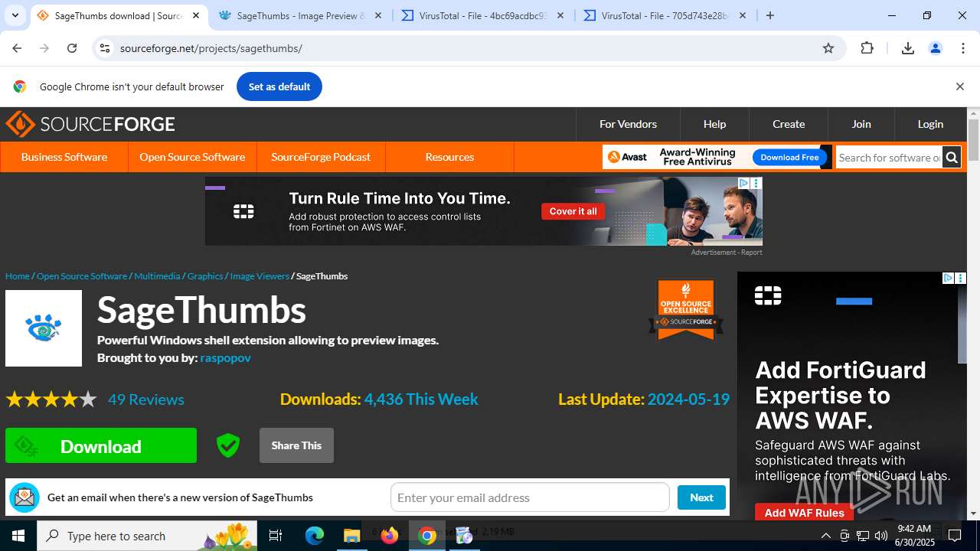The height and width of the screenshot is (551, 980).
Task: Click Image Viewers breadcrumb link
Action: coord(260,276)
